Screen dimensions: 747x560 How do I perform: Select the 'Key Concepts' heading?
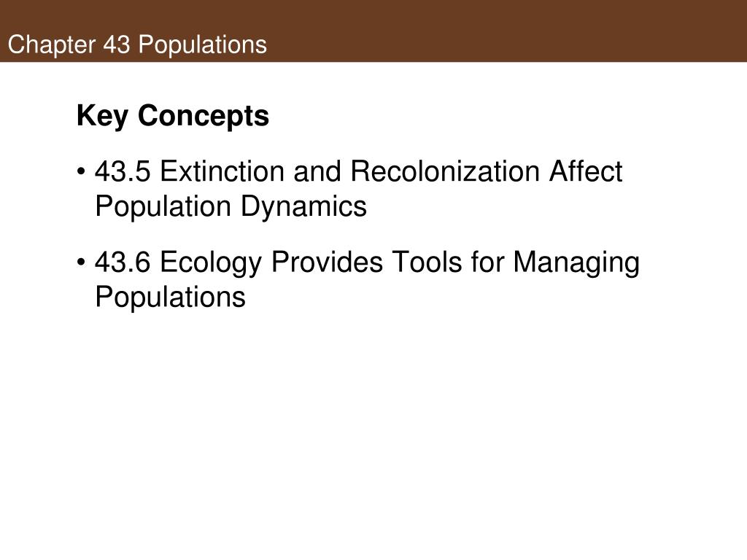[x=173, y=116]
